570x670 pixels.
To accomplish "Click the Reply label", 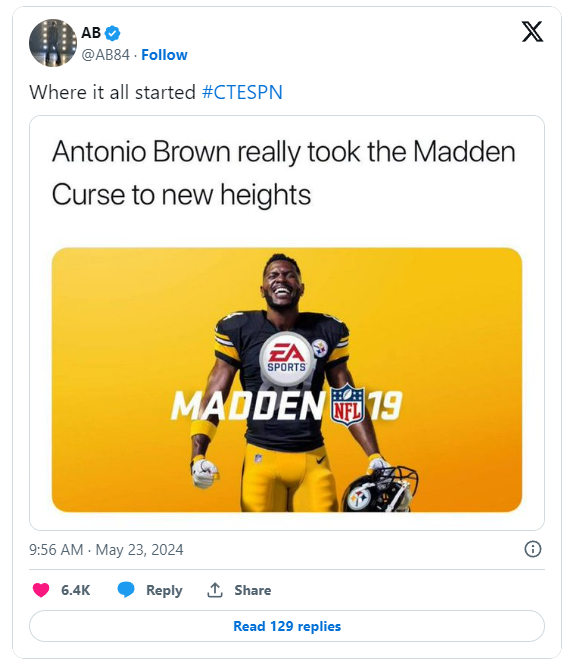I will pos(164,590).
